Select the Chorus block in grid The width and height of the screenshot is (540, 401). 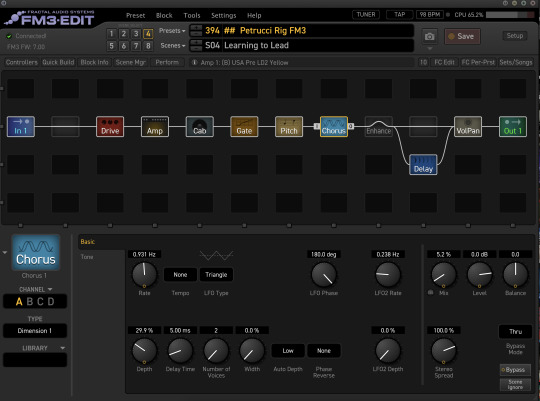(334, 126)
